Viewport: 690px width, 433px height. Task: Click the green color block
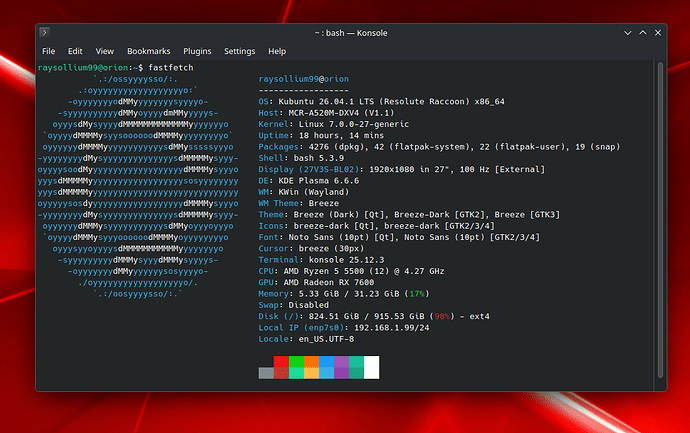coord(296,367)
